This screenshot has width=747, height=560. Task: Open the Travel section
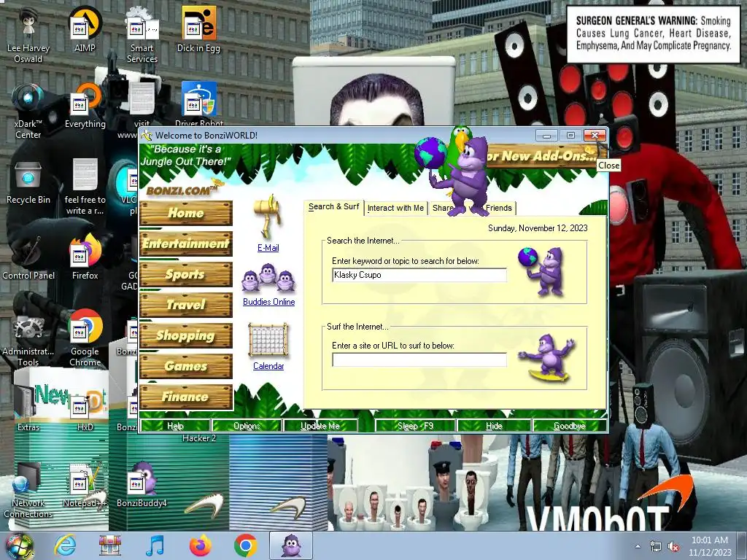pyautogui.click(x=186, y=305)
